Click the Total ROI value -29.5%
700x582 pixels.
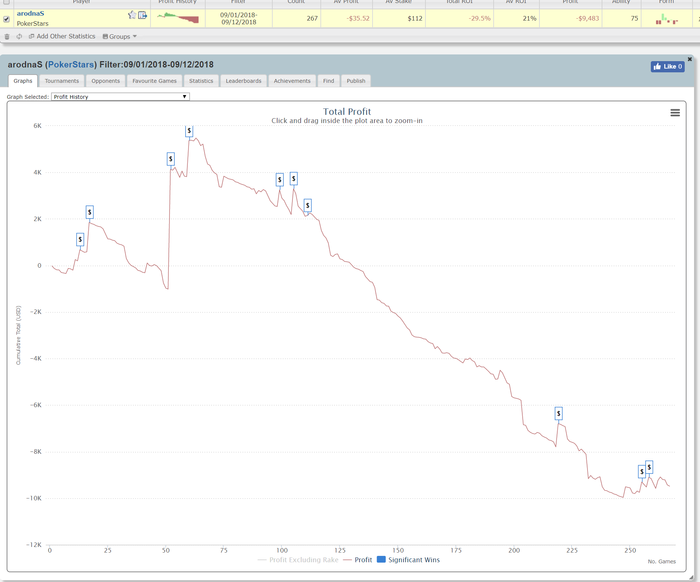point(479,18)
